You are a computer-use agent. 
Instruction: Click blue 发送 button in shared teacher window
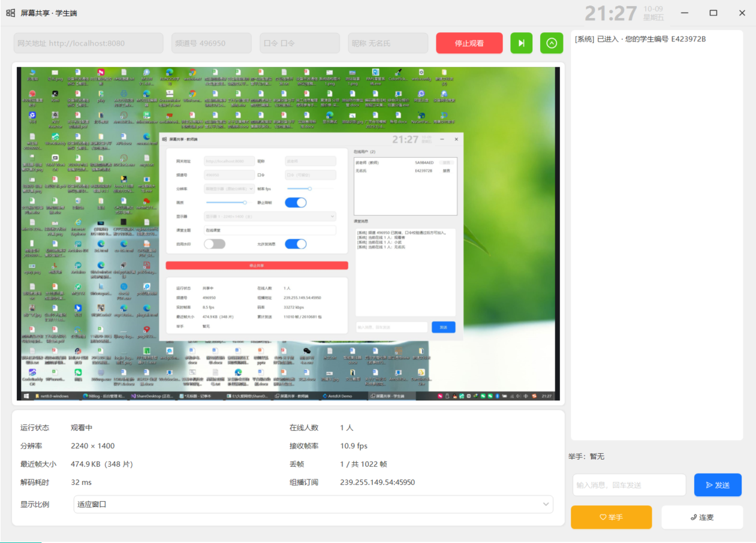[443, 327]
